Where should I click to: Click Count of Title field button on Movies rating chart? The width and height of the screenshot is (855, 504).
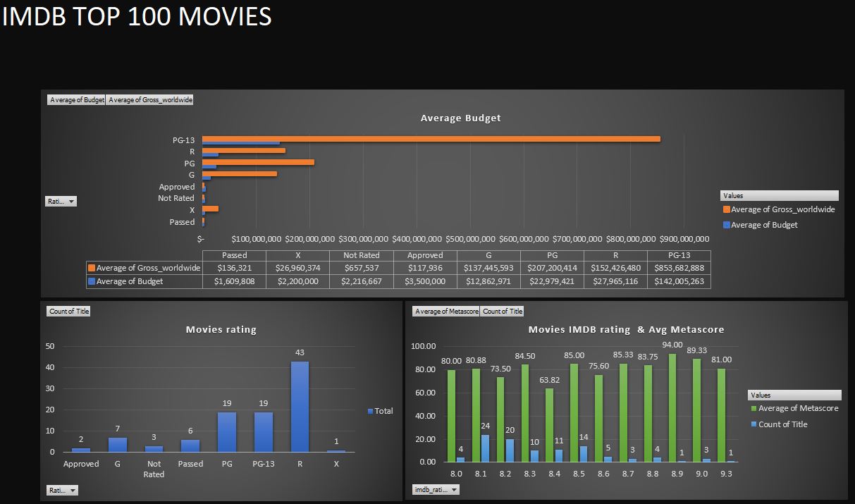click(x=68, y=311)
